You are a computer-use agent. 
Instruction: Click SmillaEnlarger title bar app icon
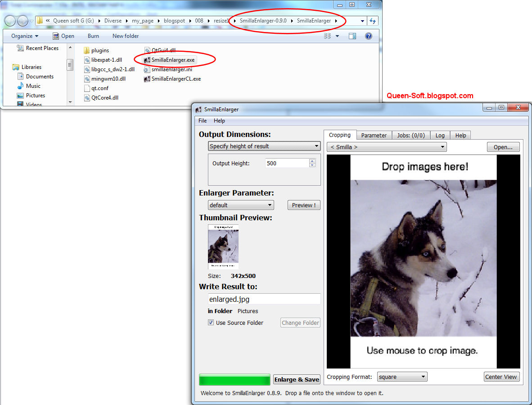pyautogui.click(x=199, y=109)
